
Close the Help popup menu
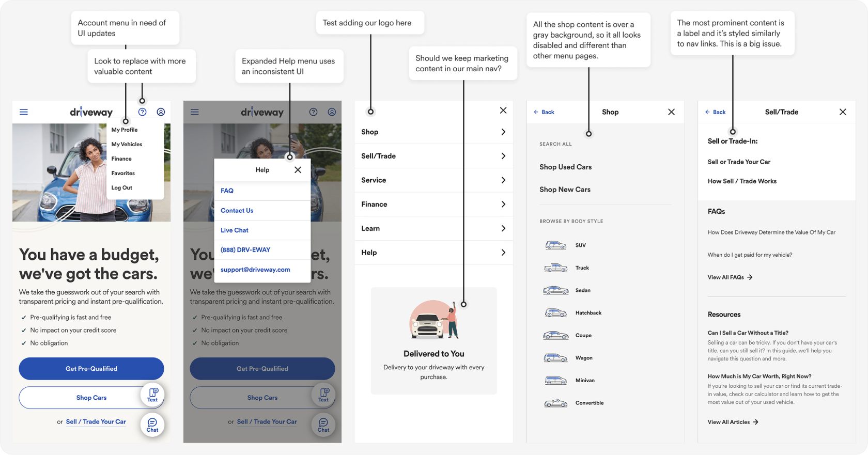pyautogui.click(x=298, y=170)
